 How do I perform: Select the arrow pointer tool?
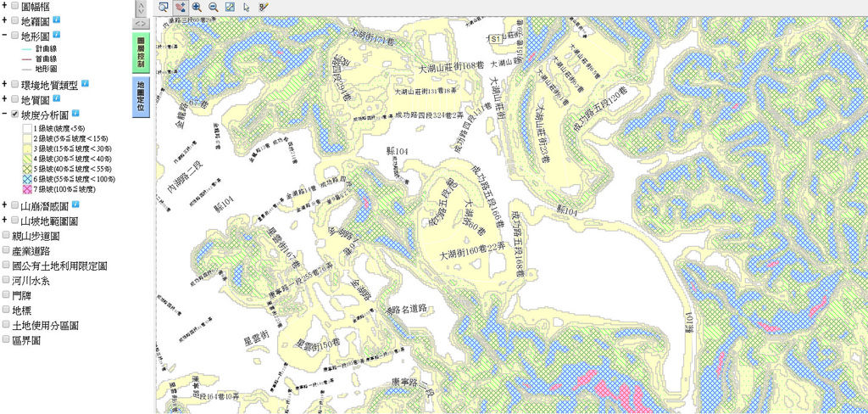247,7
